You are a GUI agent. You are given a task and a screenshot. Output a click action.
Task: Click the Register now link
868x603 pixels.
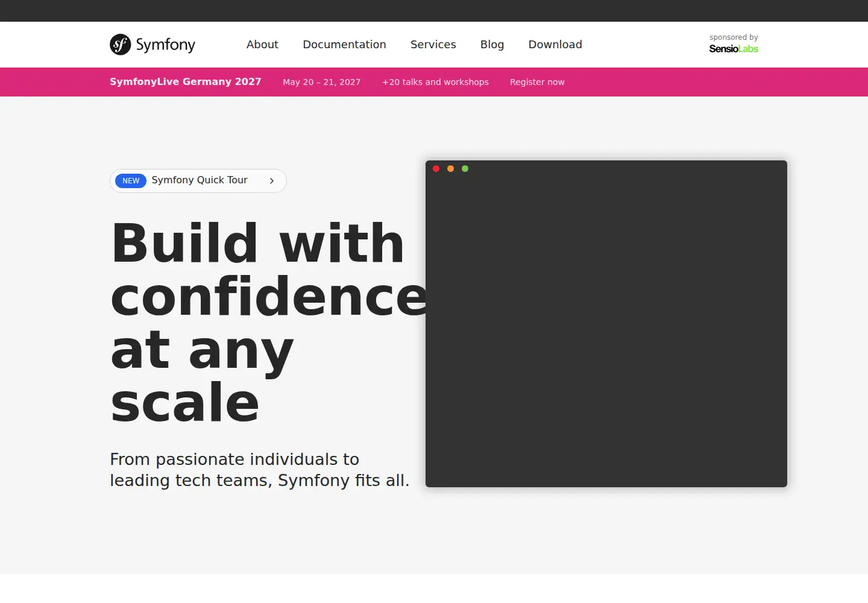[x=537, y=82]
